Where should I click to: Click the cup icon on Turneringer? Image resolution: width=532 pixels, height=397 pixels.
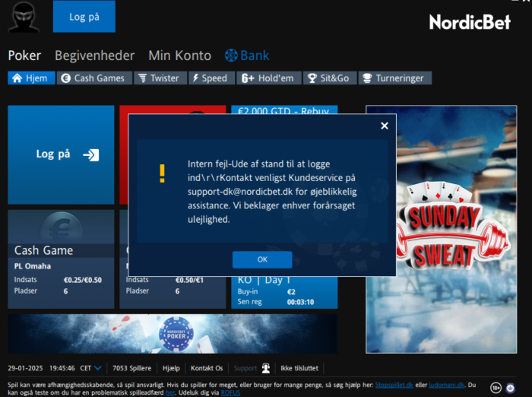click(367, 78)
